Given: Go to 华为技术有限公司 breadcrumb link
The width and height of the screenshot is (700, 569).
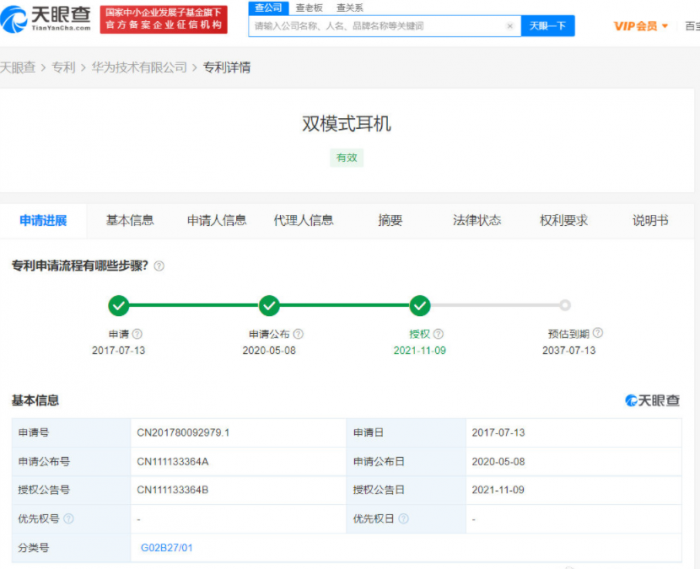Looking at the screenshot, I should point(139,68).
